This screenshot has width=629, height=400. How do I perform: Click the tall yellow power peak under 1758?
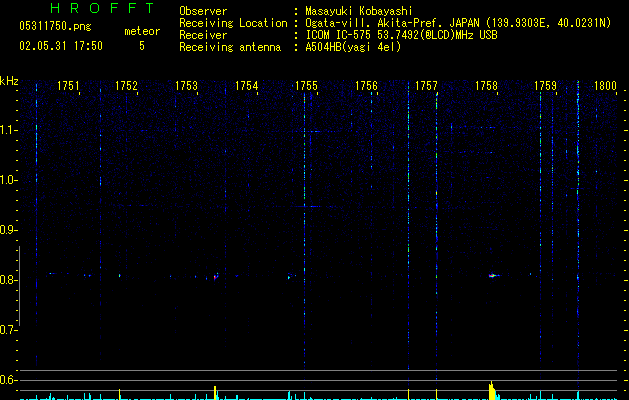click(492, 390)
